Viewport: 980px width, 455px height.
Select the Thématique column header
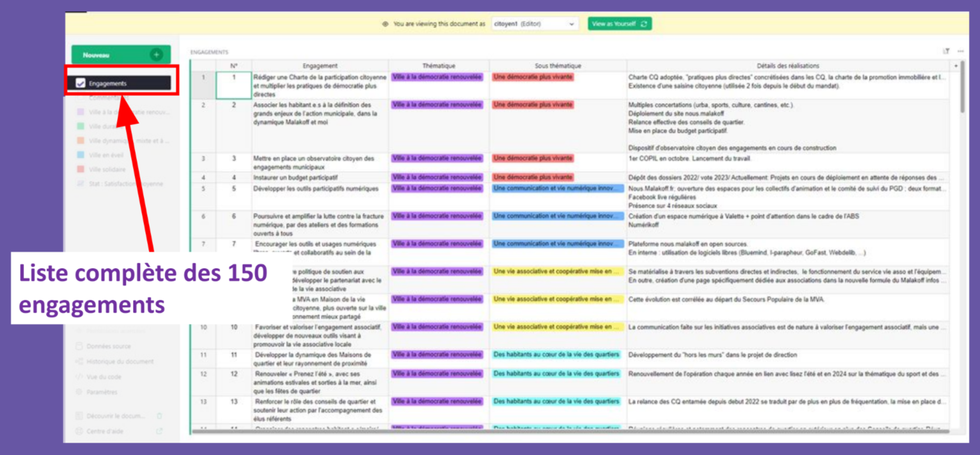[439, 66]
